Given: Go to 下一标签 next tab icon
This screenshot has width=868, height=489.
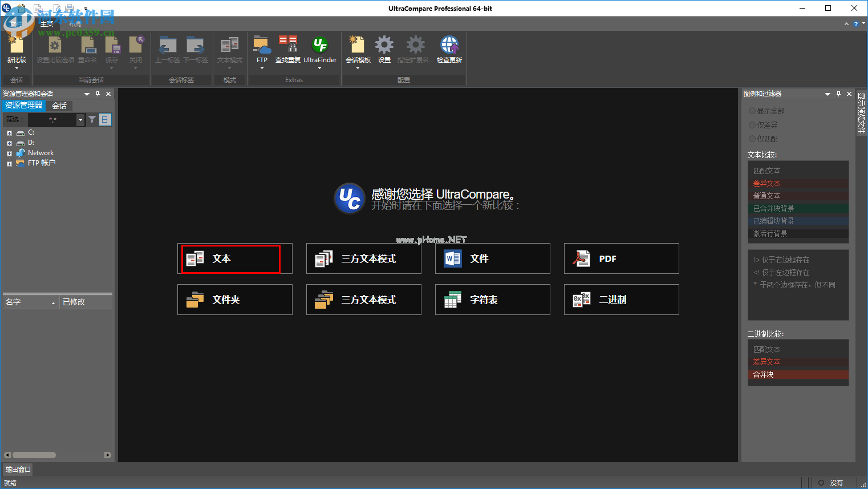Looking at the screenshot, I should click(x=195, y=45).
